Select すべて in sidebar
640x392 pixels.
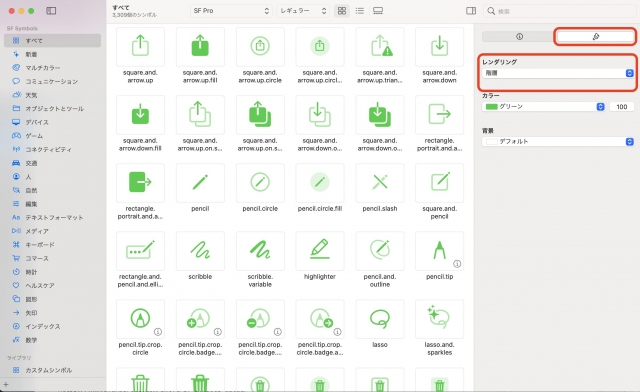tap(53, 40)
